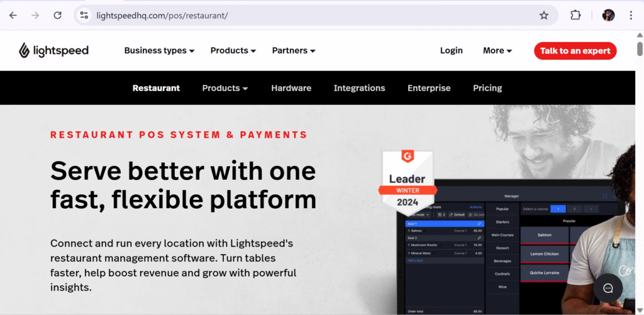Screen dimensions: 644x315
Task: Click 'RESTAURANT POS SYSTEM & PAYMENTS' red heading
Action: tap(179, 135)
